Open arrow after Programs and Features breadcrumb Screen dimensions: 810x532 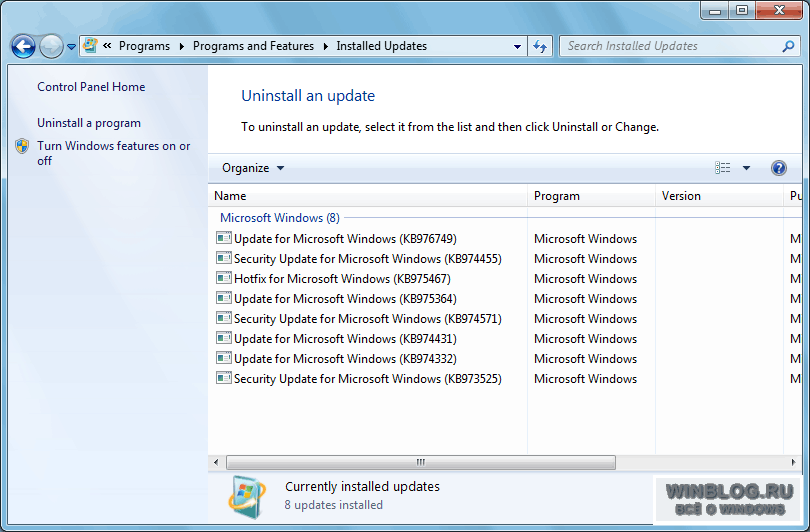click(325, 46)
